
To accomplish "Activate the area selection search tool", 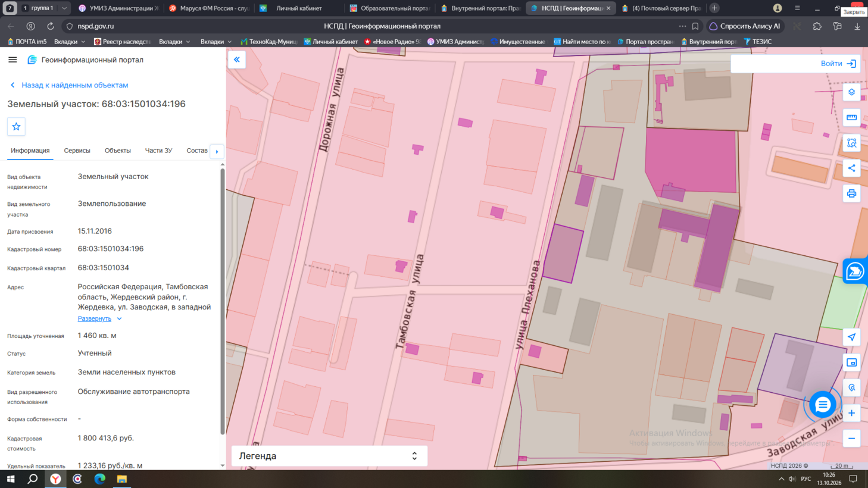I will 852,143.
